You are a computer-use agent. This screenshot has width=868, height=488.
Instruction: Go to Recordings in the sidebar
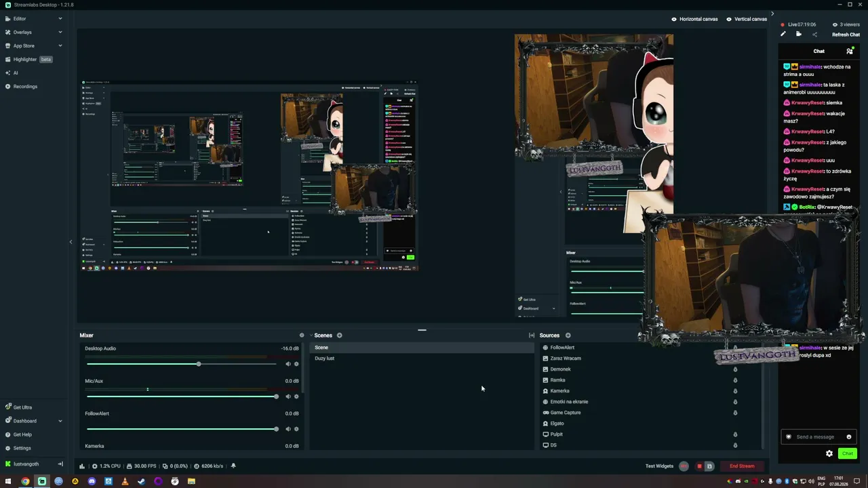[x=21, y=87]
